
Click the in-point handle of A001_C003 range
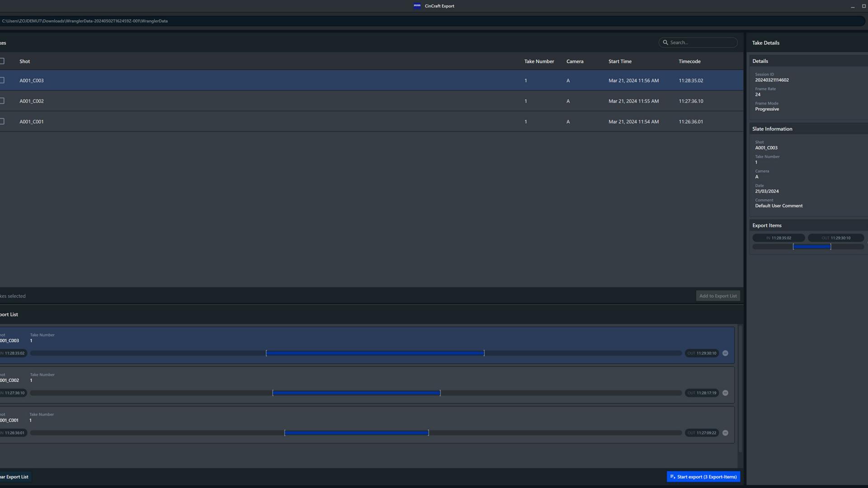266,353
